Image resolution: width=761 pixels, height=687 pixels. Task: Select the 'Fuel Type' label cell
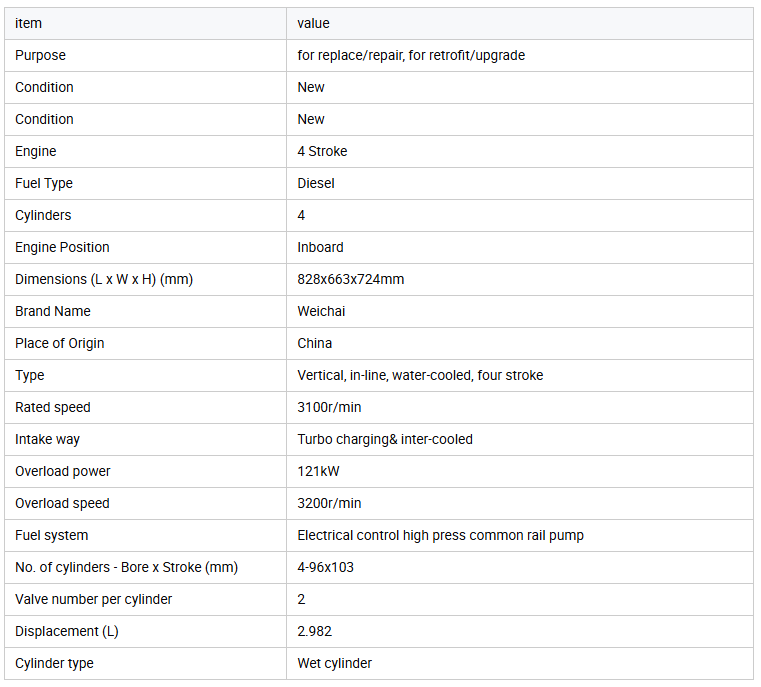point(44,183)
